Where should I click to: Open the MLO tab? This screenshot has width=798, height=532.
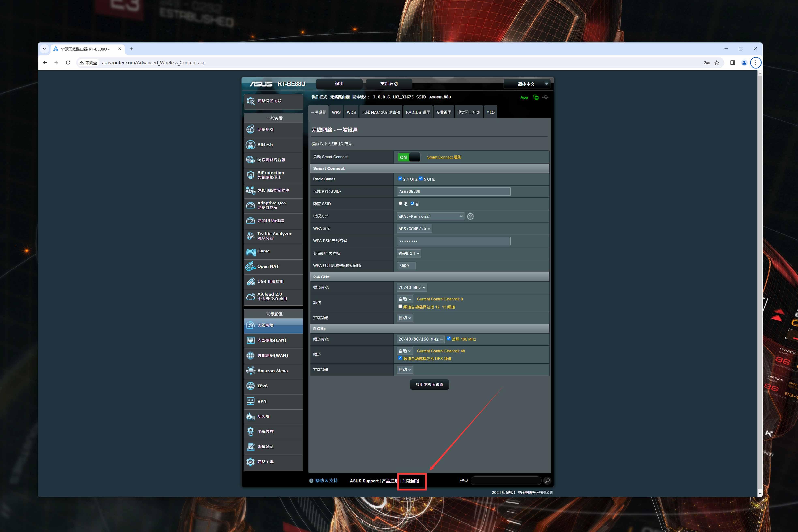coord(490,112)
